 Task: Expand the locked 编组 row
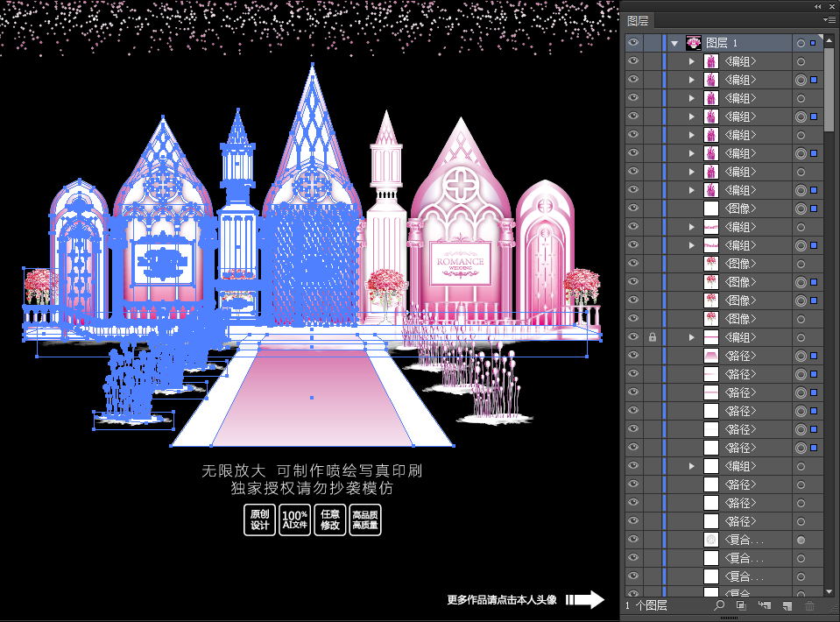[692, 337]
